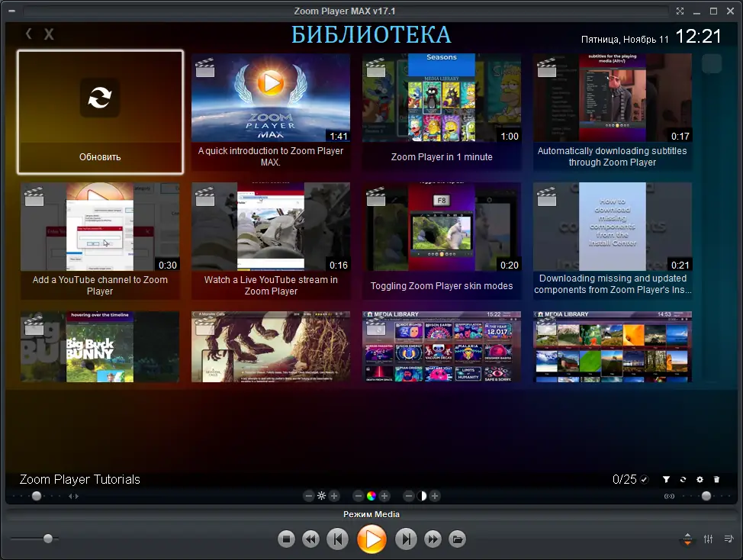Screen dimensions: 743x560
Task: Click the back chevron near БИБЛИОТЕКА
Action: tap(28, 34)
